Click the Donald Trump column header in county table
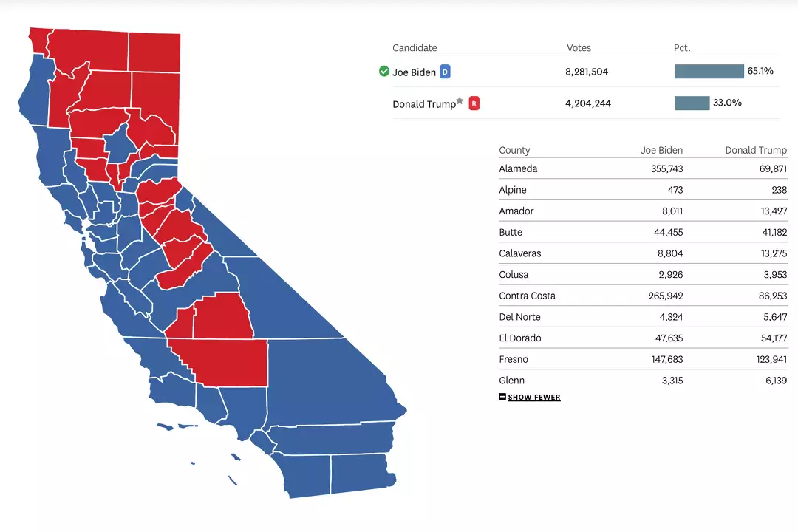 click(756, 150)
